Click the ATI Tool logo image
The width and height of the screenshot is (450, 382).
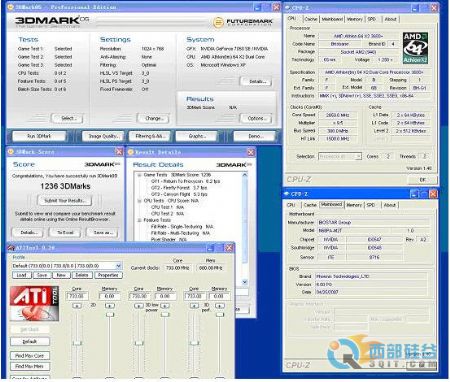point(34,303)
